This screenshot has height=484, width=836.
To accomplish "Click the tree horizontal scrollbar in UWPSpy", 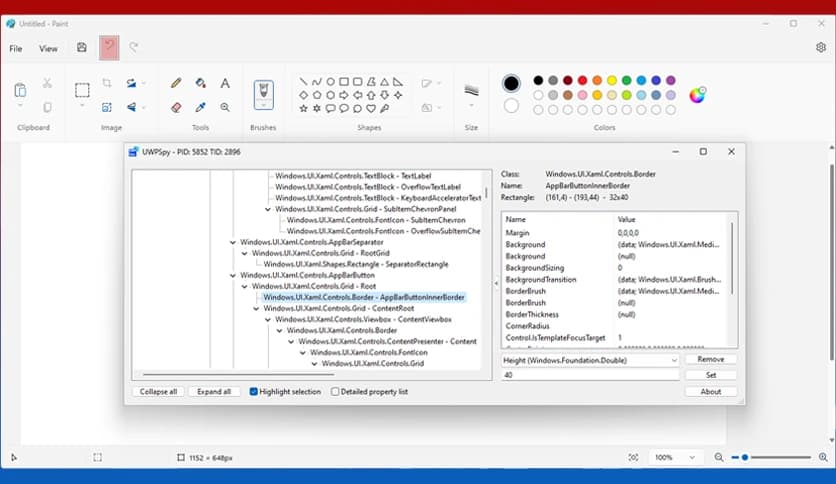I will (x=238, y=374).
